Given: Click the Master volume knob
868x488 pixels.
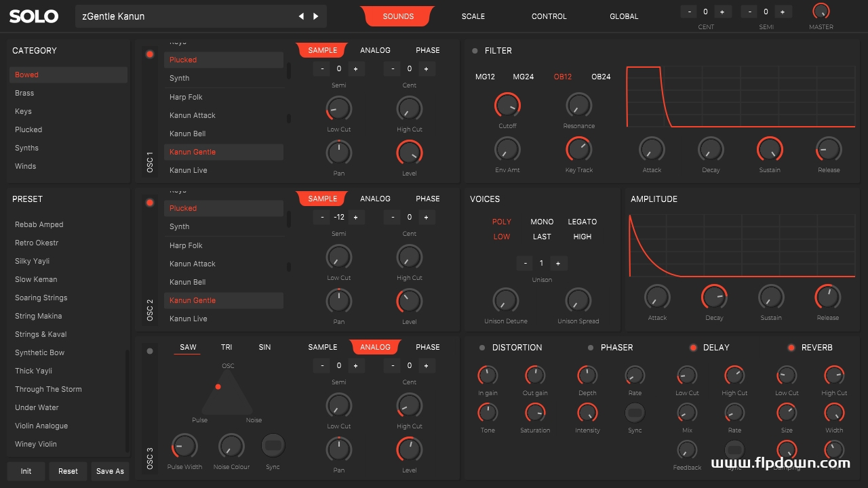Looking at the screenshot, I should (x=821, y=11).
